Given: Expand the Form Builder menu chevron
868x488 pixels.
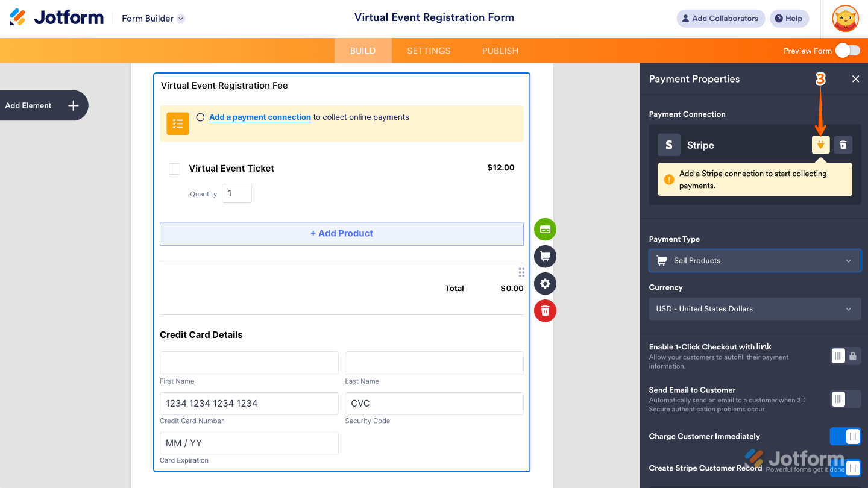Looking at the screenshot, I should (x=180, y=18).
